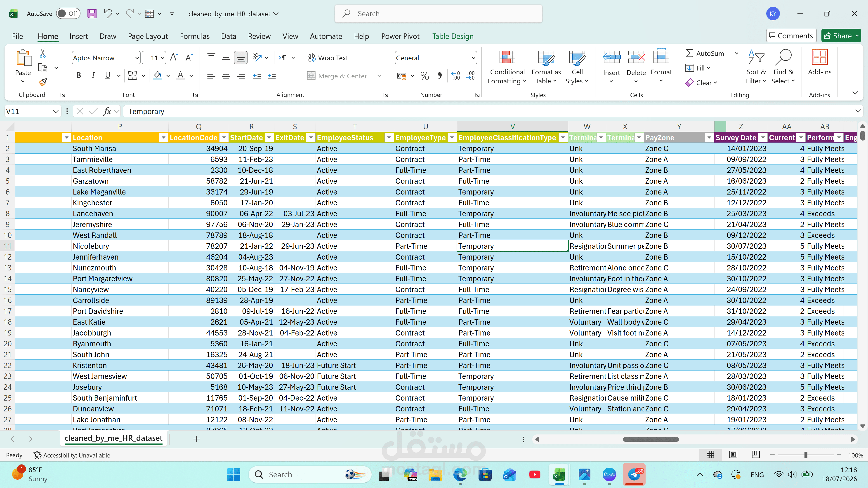Switch to Page Layout view in status bar
868x488 pixels.
click(x=733, y=455)
